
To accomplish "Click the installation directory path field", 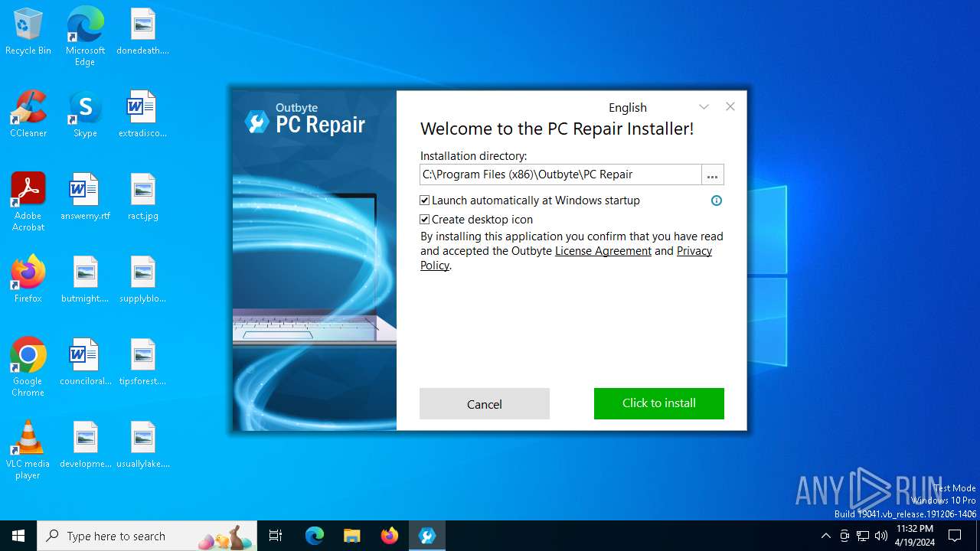I will click(x=560, y=174).
